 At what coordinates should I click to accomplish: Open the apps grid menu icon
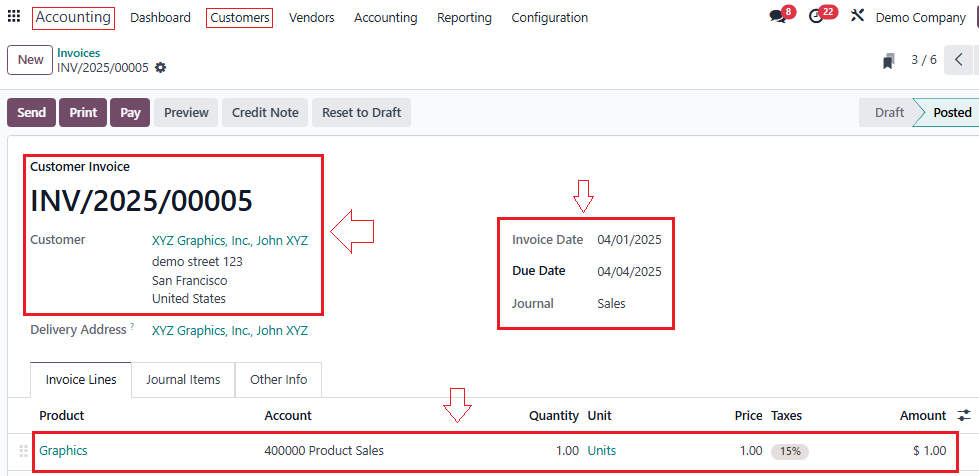coord(14,17)
